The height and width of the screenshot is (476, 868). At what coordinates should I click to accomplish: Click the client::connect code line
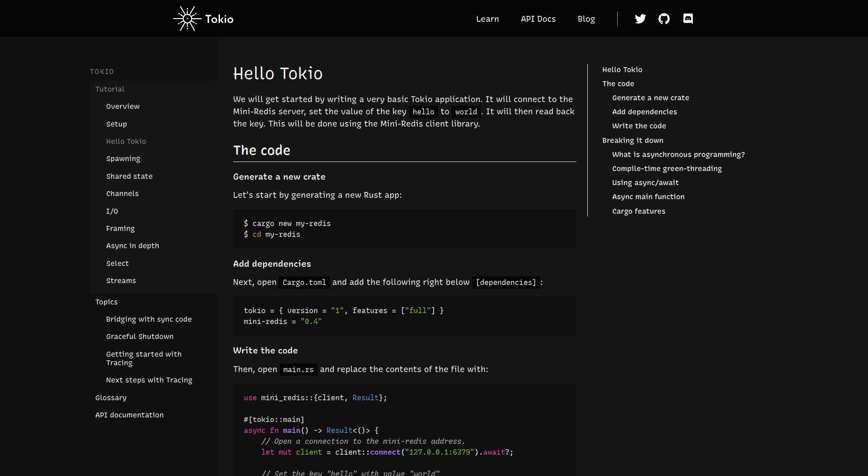[387, 452]
